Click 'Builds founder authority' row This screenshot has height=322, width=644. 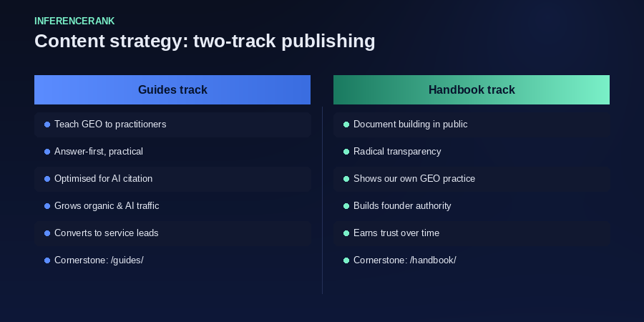[x=472, y=206]
